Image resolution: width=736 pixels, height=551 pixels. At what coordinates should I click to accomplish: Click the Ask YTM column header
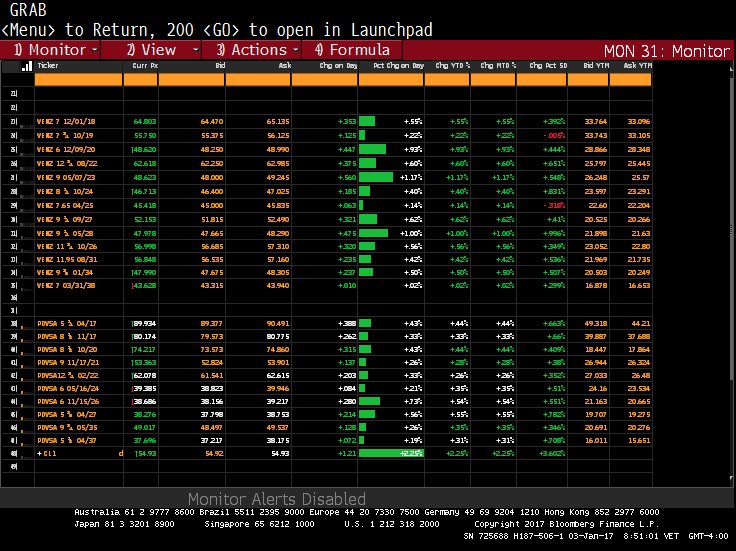[x=637, y=66]
